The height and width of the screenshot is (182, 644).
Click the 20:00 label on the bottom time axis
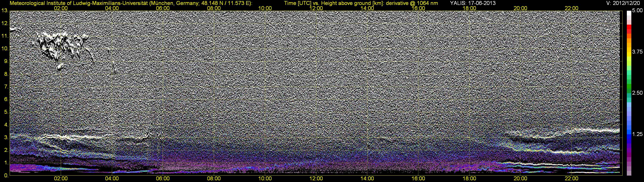(521, 179)
